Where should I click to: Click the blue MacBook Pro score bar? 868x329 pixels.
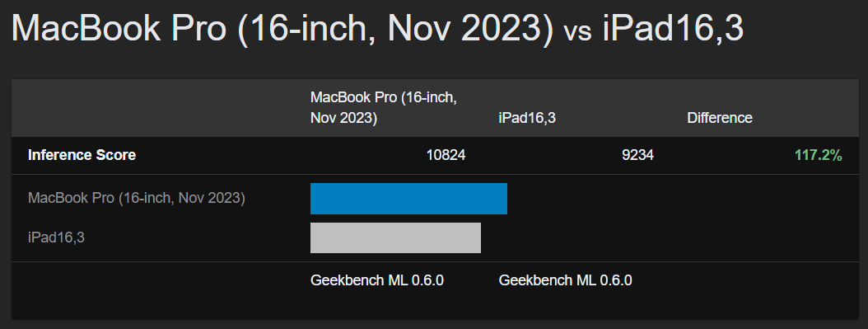[x=408, y=198]
